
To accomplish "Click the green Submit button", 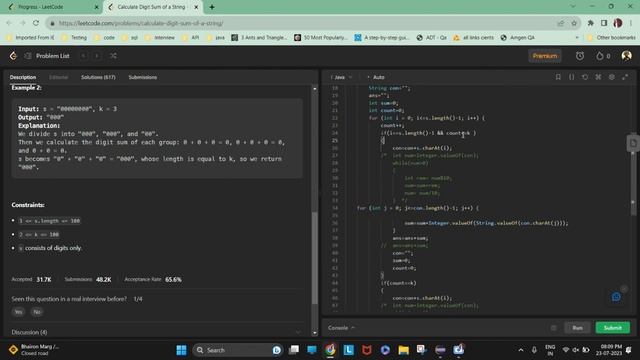I will click(612, 328).
